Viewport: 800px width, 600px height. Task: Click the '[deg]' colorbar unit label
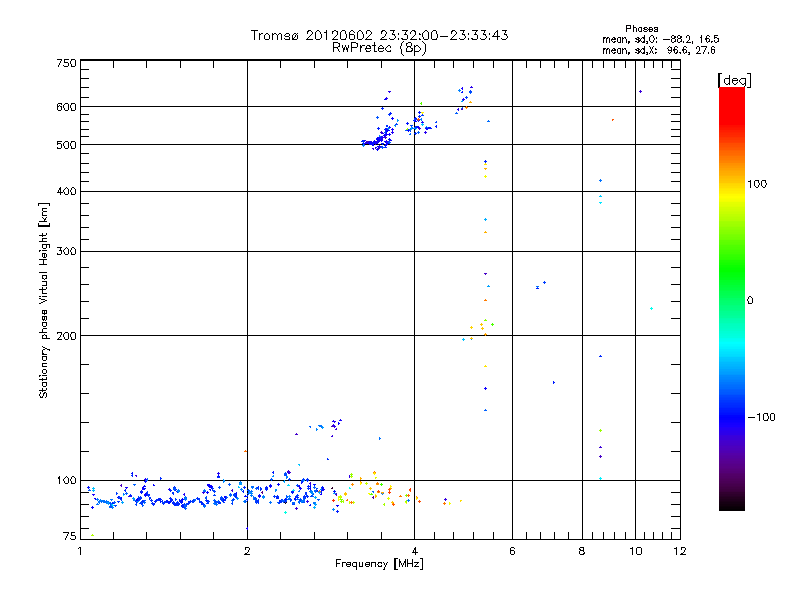734,80
